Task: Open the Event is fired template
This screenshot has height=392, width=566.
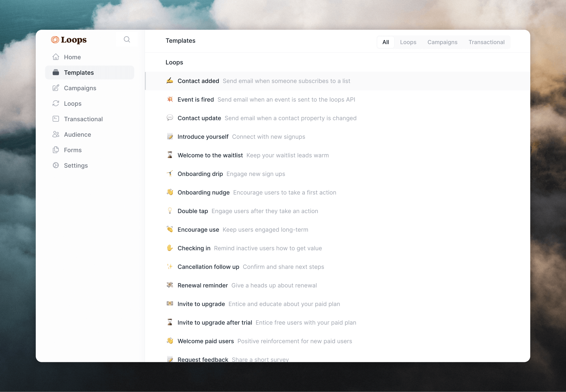Action: [x=338, y=99]
